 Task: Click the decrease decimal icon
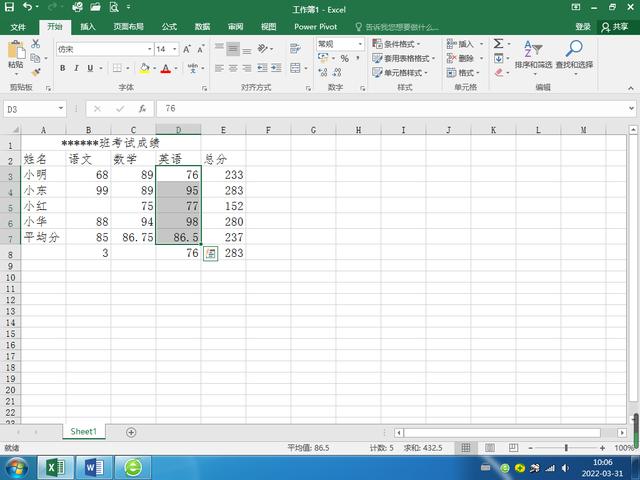(x=337, y=73)
